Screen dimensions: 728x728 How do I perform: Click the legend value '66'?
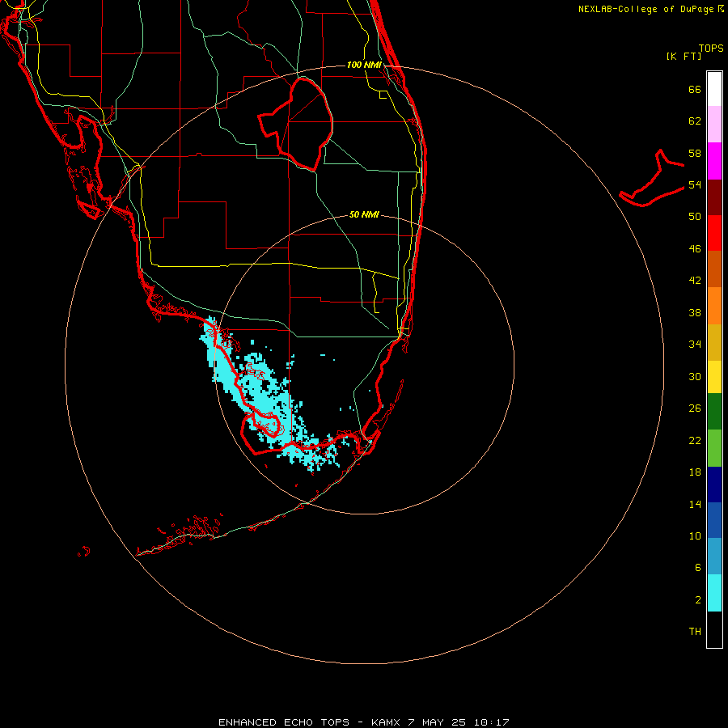pos(695,89)
